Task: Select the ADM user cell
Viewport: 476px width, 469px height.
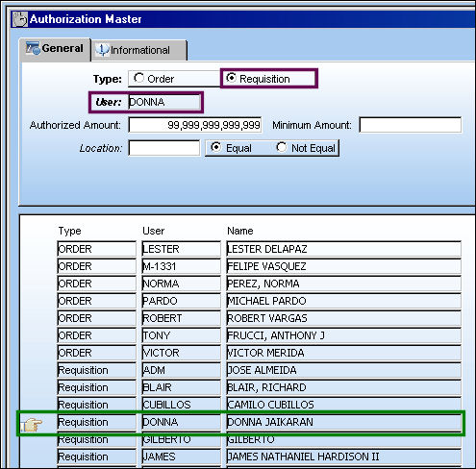Action: pos(181,370)
